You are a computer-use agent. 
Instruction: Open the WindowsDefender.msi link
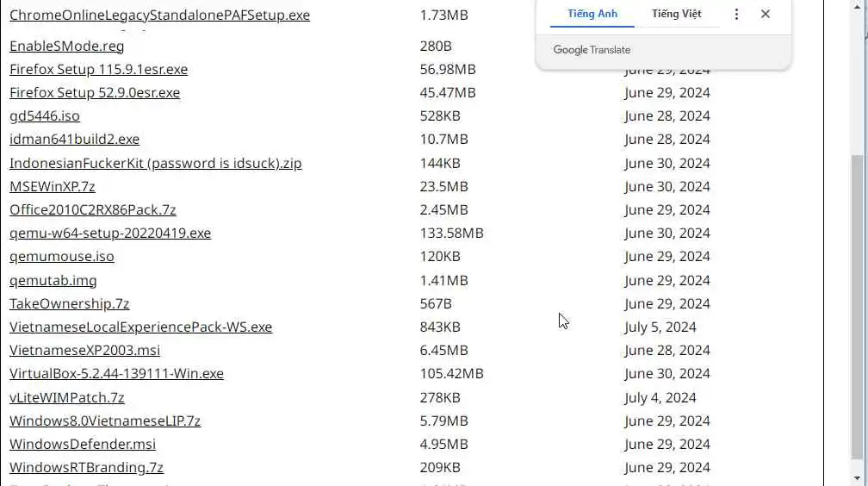[83, 444]
